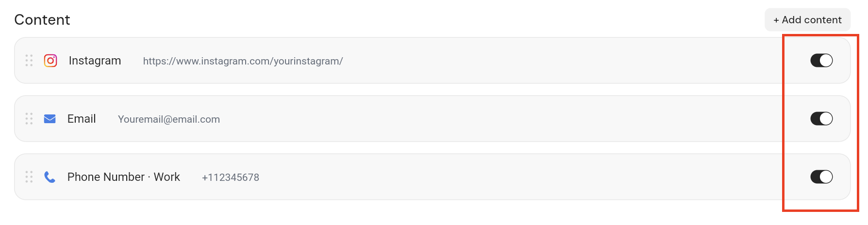Click empty space in the Phone Number row
The image size is (868, 225).
tap(485, 177)
